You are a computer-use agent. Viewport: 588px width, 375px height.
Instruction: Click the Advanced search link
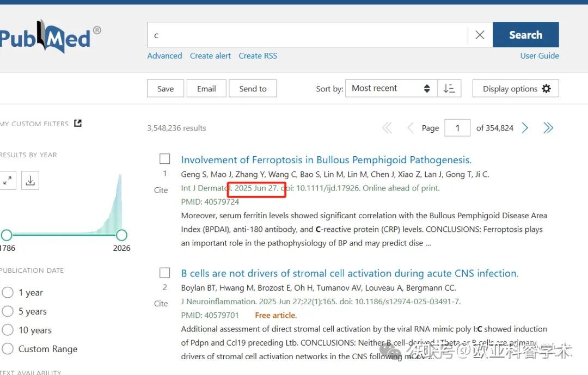point(164,56)
